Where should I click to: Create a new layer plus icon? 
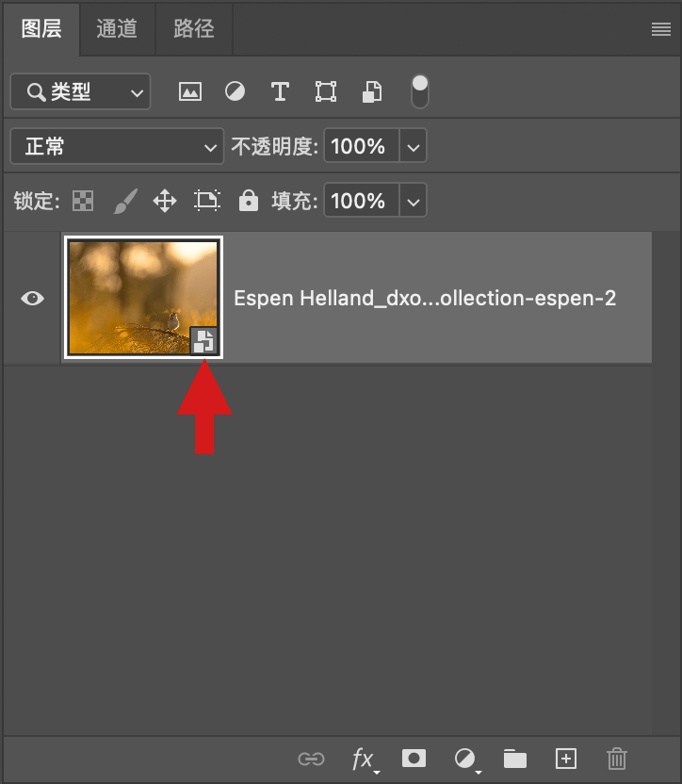click(566, 759)
